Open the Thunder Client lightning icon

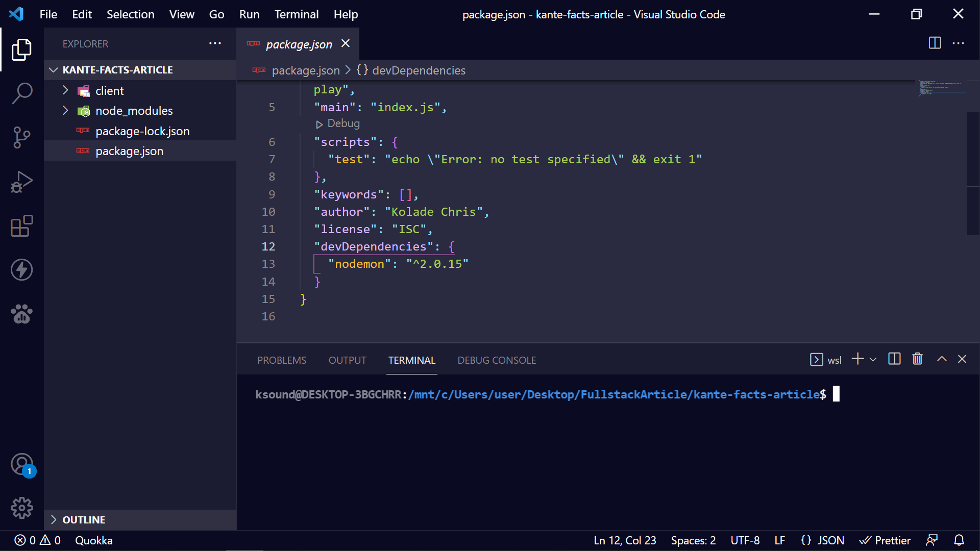pyautogui.click(x=22, y=270)
